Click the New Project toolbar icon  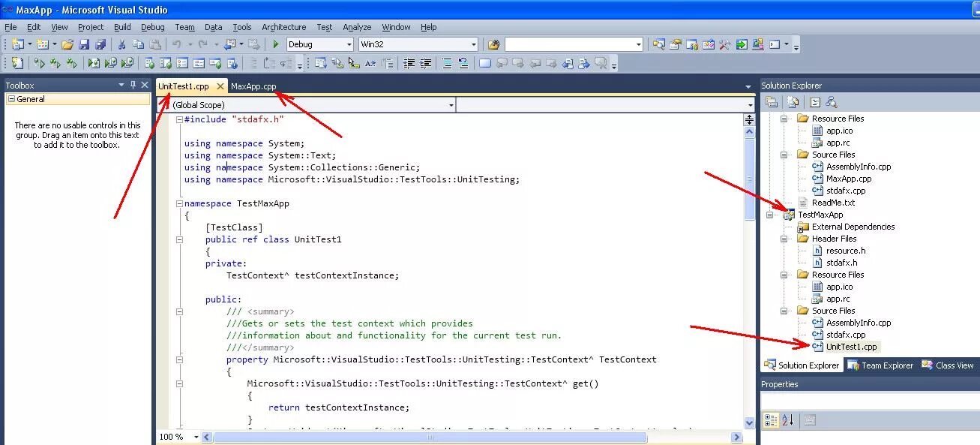(17, 44)
